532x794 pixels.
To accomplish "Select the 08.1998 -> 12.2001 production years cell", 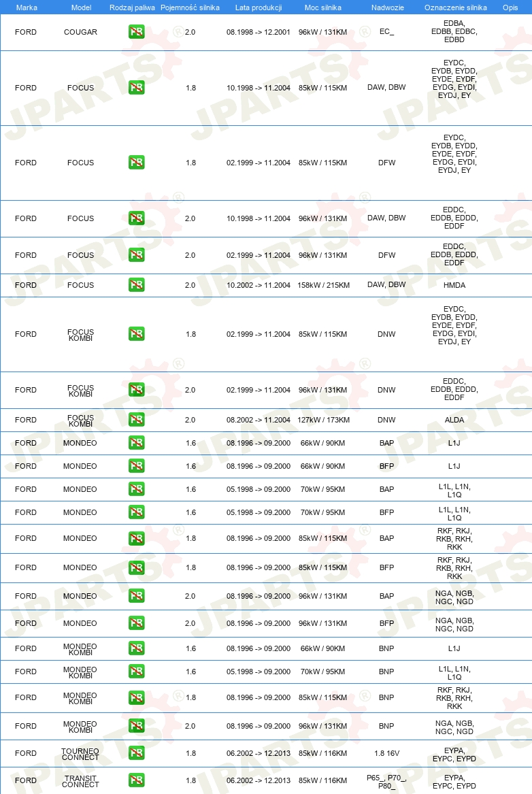I will tap(259, 32).
